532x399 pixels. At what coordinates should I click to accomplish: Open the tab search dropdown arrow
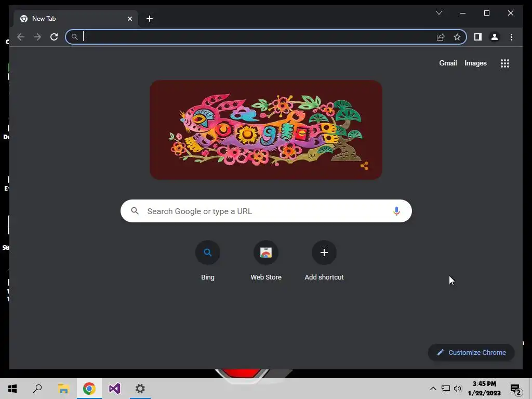pyautogui.click(x=438, y=13)
